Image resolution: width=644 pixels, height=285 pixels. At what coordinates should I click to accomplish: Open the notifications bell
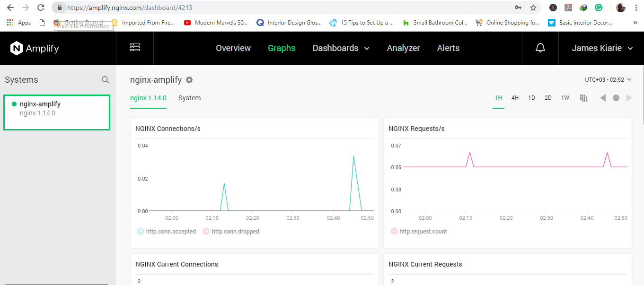(540, 48)
